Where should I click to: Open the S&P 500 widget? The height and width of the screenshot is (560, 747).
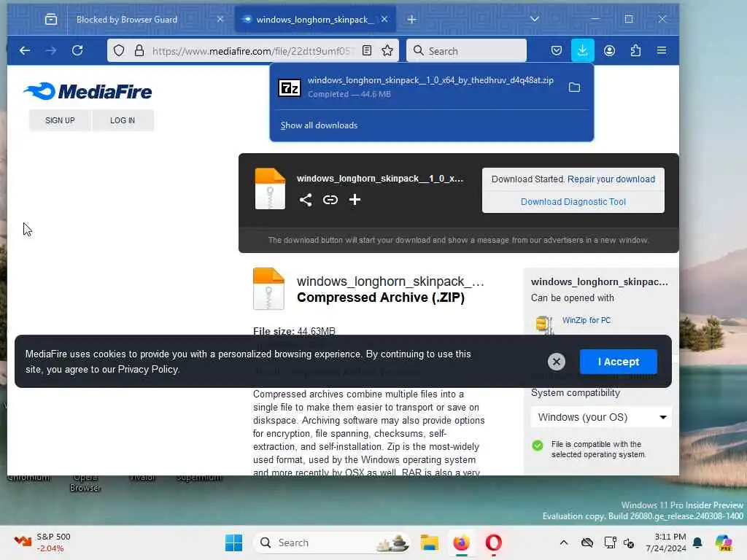(x=42, y=542)
